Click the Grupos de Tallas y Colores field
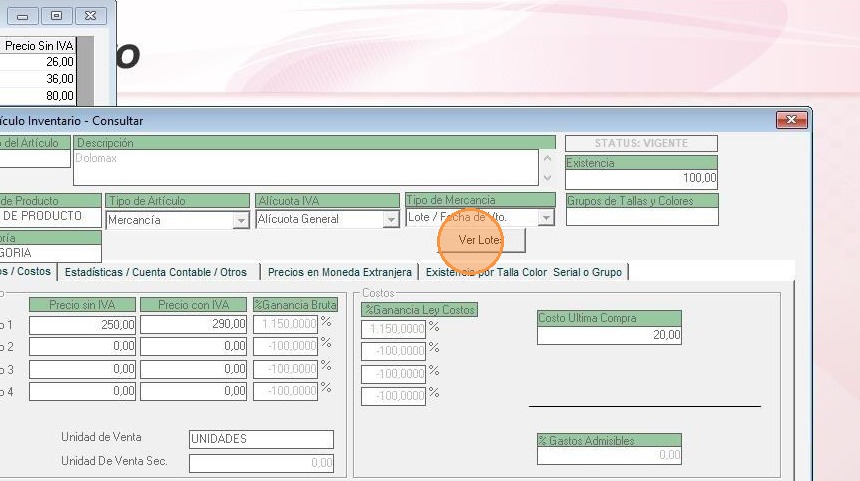The width and height of the screenshot is (860, 481). click(642, 217)
